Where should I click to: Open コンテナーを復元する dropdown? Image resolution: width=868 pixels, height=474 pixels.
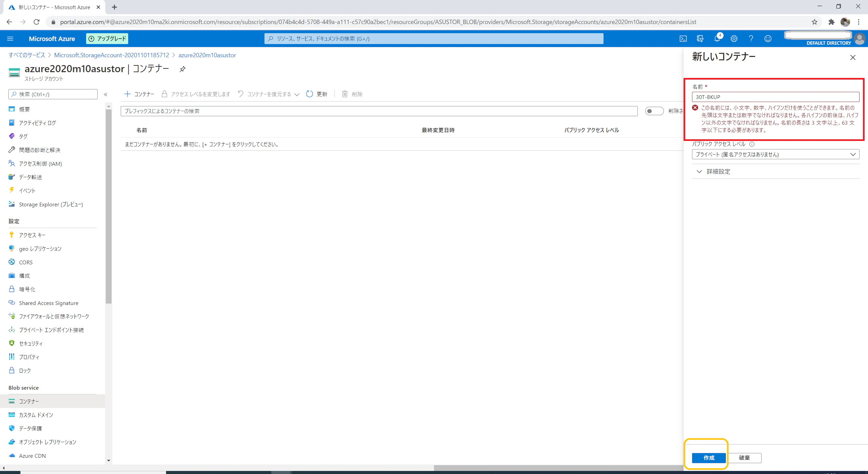click(268, 94)
